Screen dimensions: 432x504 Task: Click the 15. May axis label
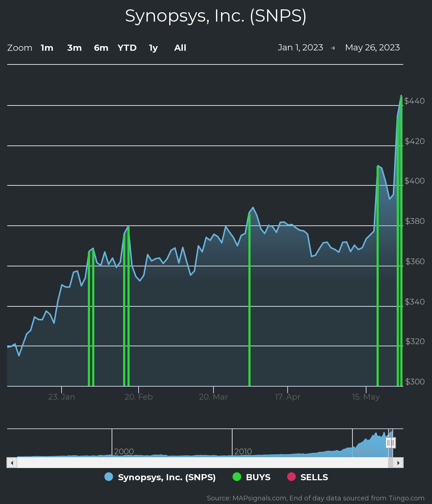366,397
